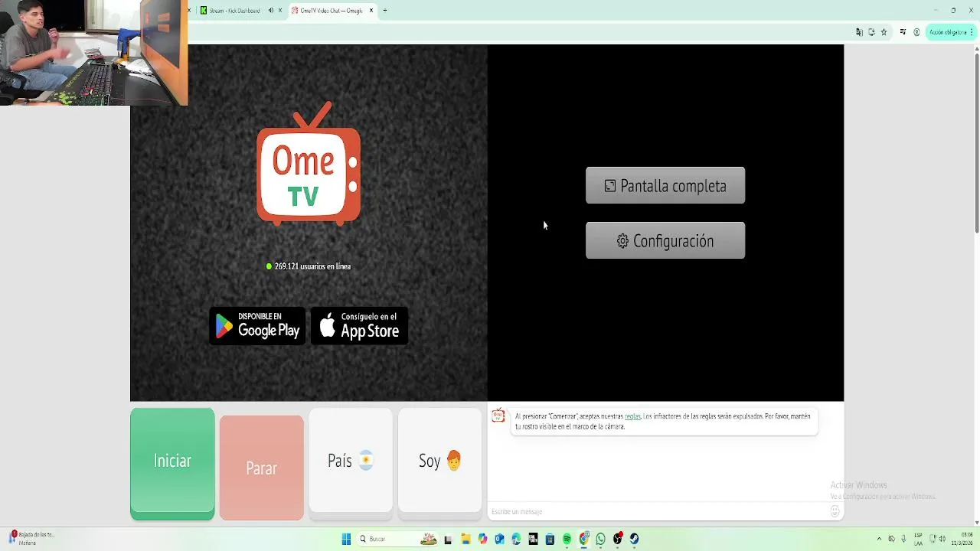The image size is (980, 551).
Task: Focus the Escribe un mensaje field
Action: tap(658, 511)
